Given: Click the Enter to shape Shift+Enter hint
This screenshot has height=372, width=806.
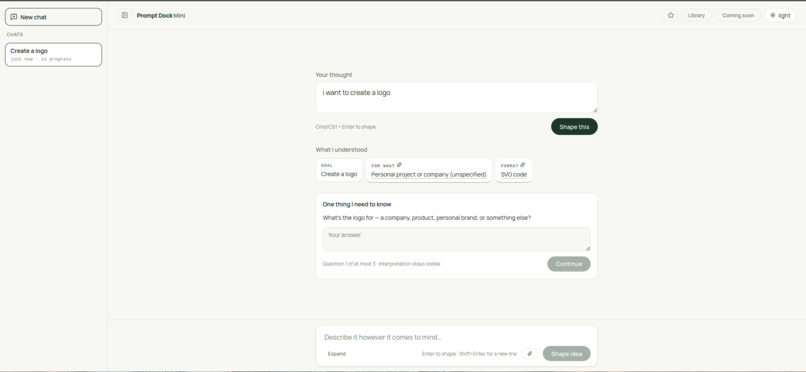Looking at the screenshot, I should tap(469, 354).
